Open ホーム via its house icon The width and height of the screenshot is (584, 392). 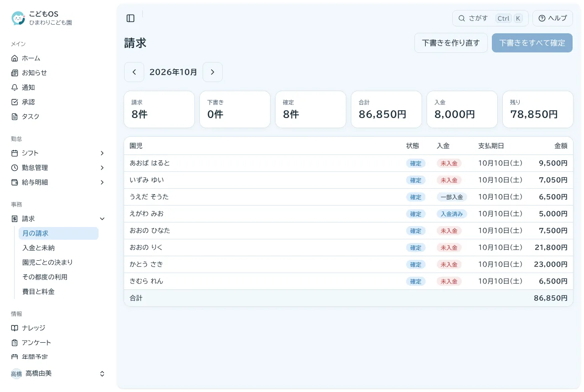(15, 58)
